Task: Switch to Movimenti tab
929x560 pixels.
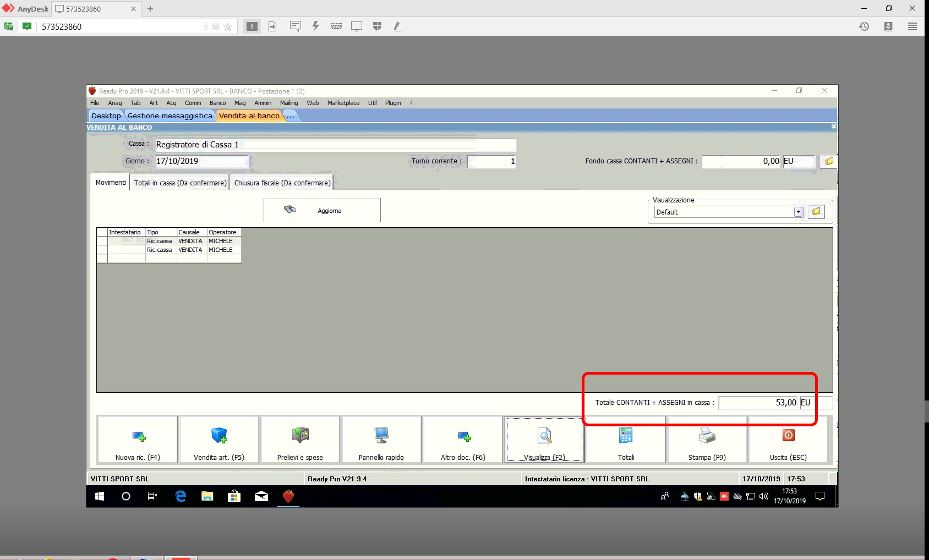Action: [111, 183]
